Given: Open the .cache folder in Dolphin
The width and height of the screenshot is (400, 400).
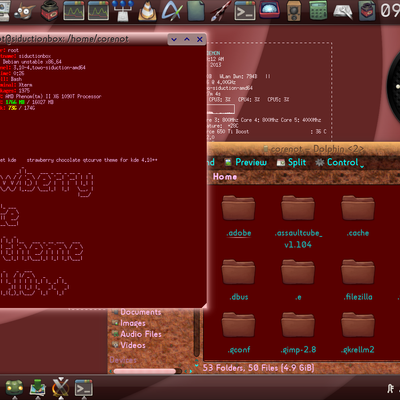Looking at the screenshot, I should click(358, 217).
